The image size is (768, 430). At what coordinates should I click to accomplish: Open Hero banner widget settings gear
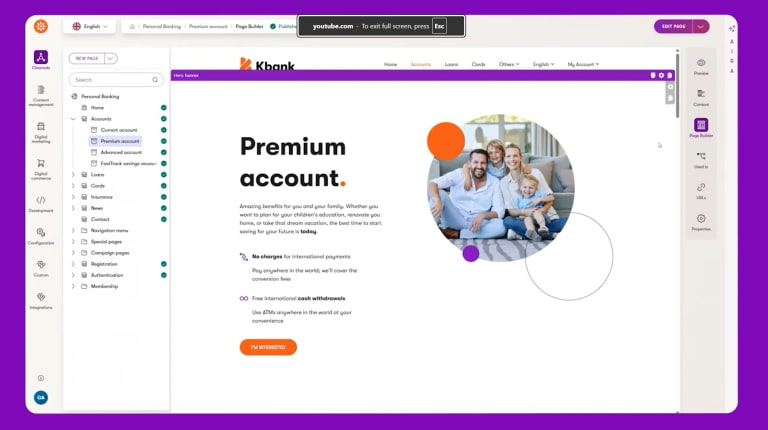661,75
